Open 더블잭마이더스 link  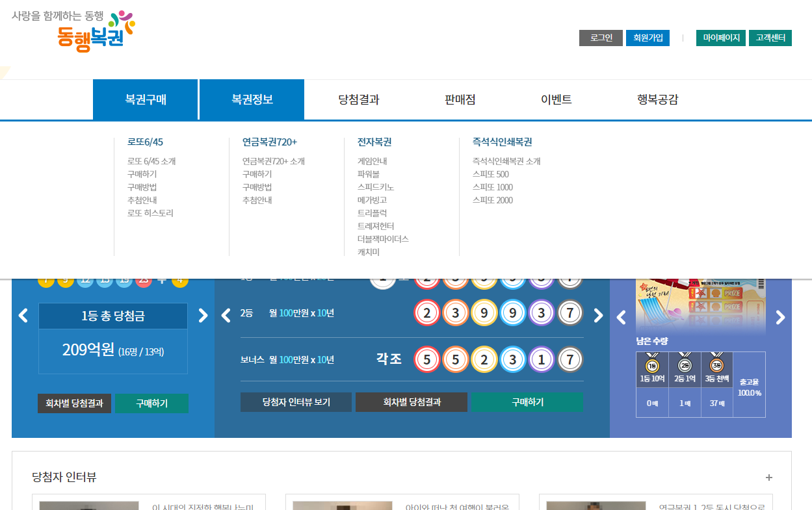(383, 239)
